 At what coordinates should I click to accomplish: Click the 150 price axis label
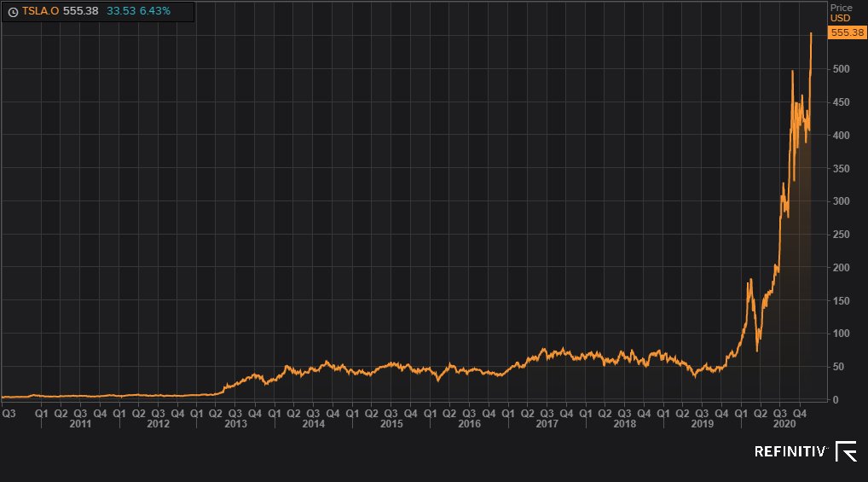coord(841,301)
